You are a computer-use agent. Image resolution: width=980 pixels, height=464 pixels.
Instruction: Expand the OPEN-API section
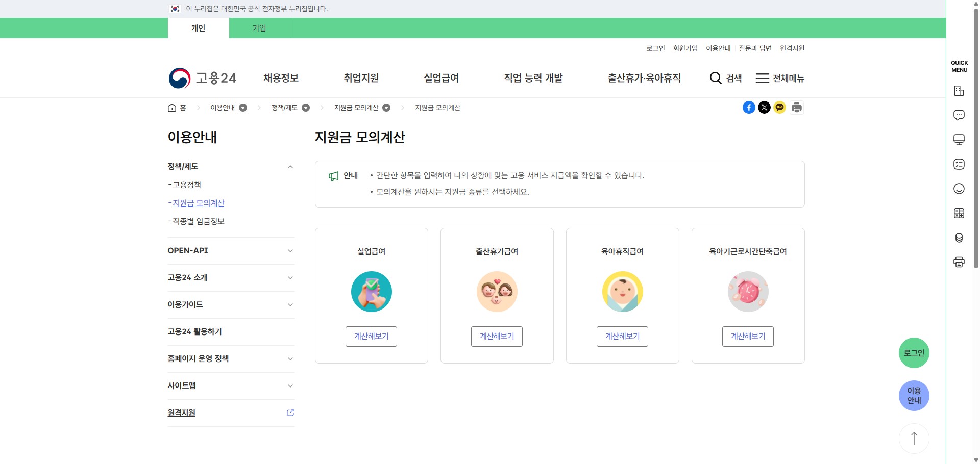coord(290,250)
